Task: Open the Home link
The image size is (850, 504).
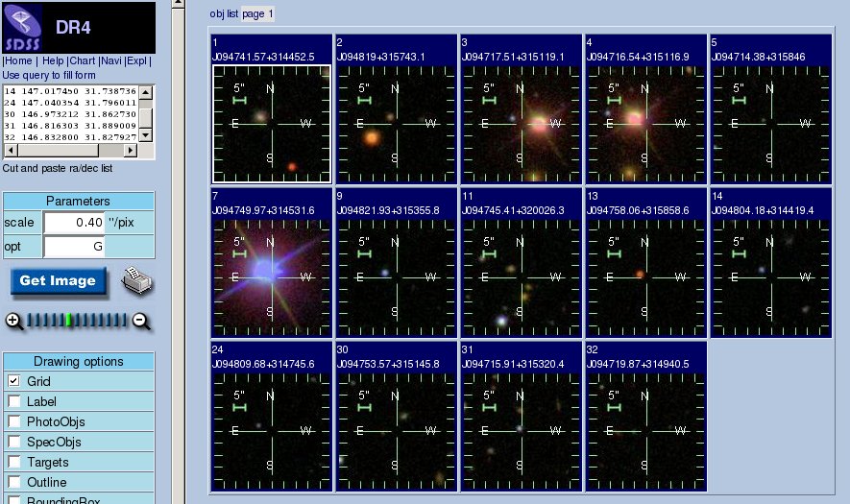Action: 18,60
